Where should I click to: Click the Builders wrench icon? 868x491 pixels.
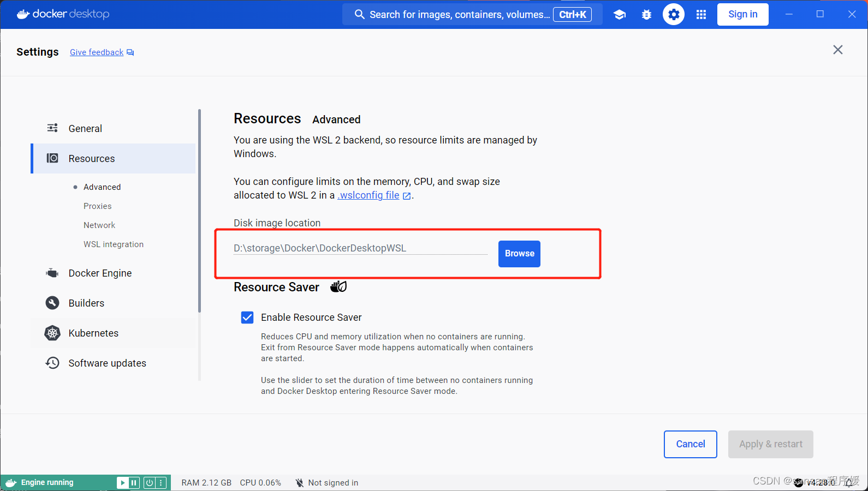click(x=52, y=303)
